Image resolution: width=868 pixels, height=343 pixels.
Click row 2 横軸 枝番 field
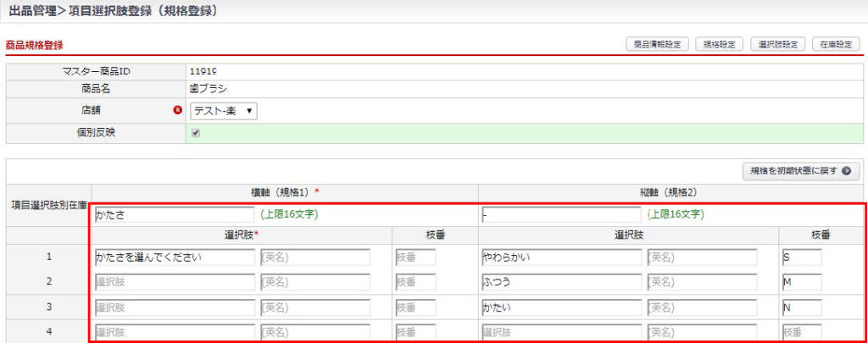(415, 282)
